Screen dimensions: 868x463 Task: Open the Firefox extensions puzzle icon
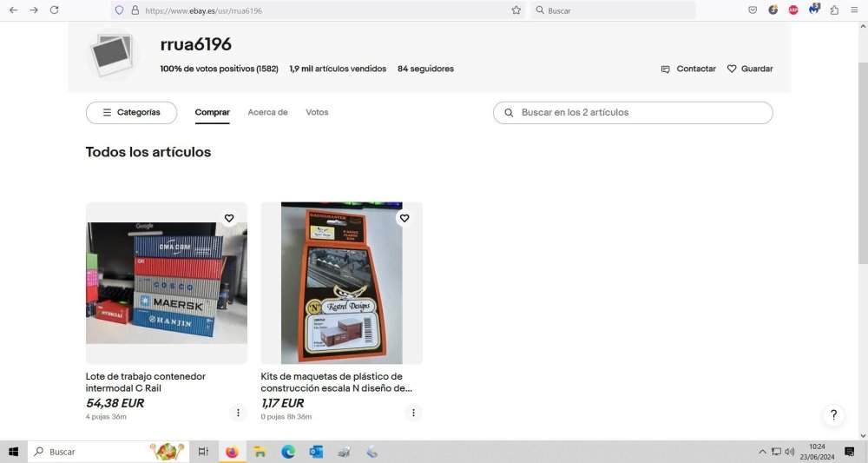(x=834, y=10)
